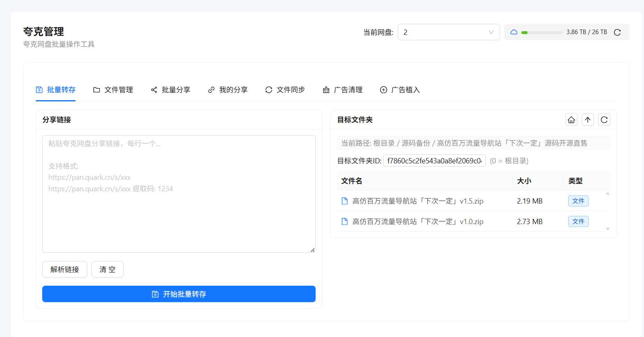
Task: Go up one folder level with the arrow icon
Action: [588, 119]
